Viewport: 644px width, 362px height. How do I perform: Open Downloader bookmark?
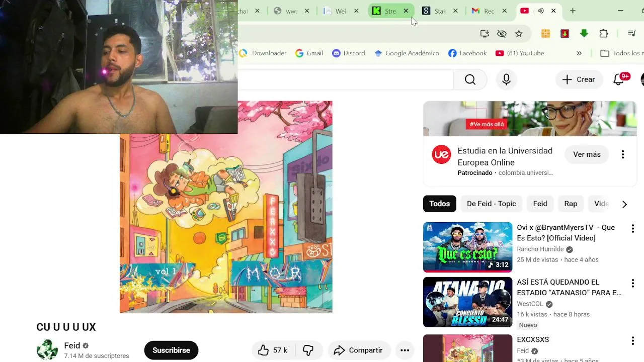click(x=263, y=53)
